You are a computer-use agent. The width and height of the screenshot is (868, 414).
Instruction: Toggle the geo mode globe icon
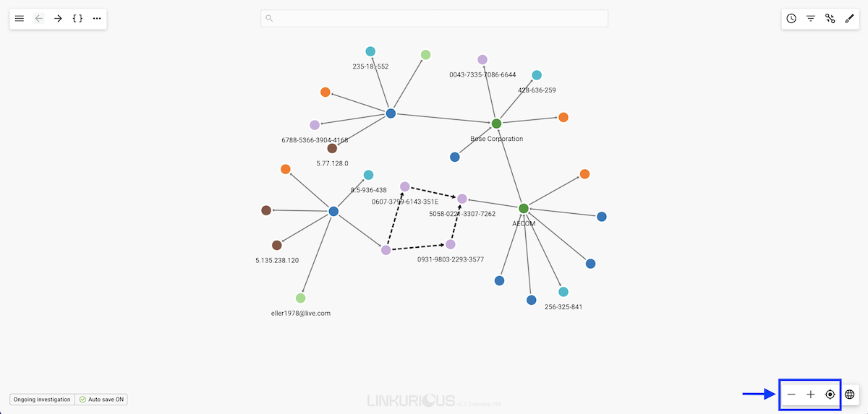(x=850, y=394)
